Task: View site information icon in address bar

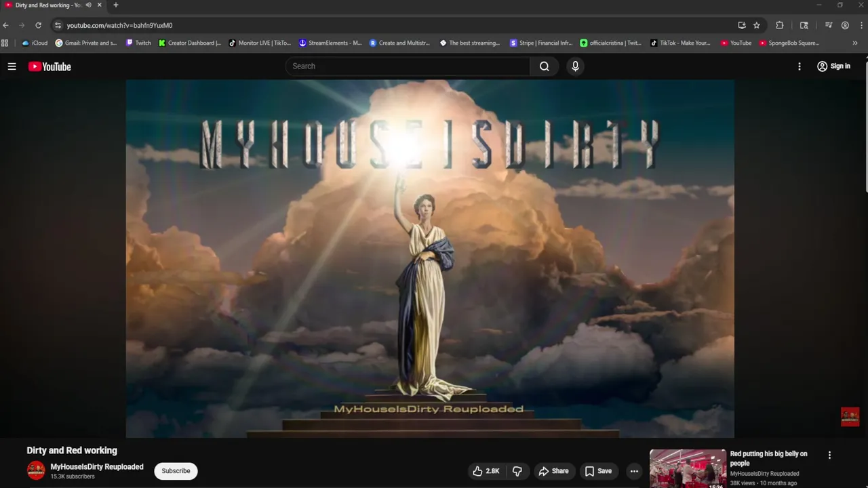Action: [x=58, y=25]
